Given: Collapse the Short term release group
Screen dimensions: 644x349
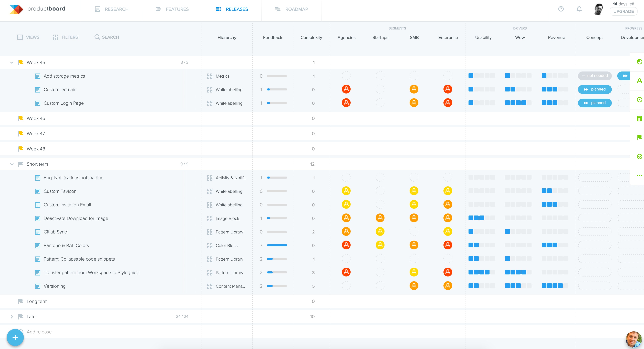Looking at the screenshot, I should (12, 164).
